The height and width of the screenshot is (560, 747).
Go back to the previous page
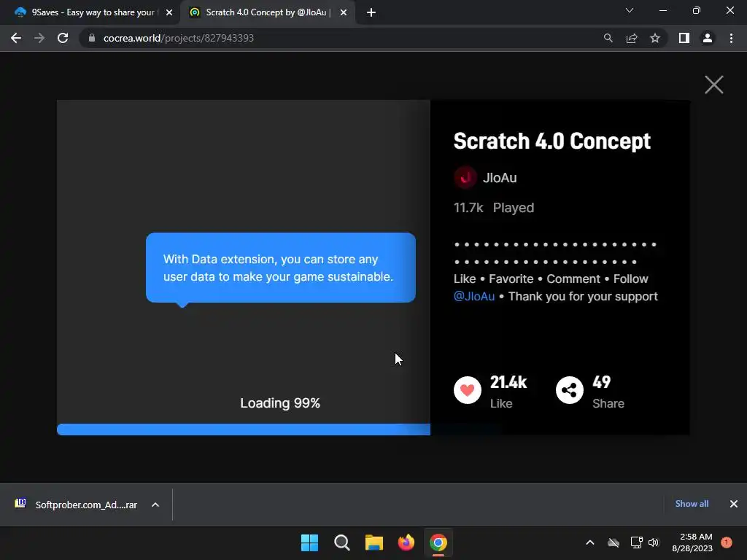point(16,38)
